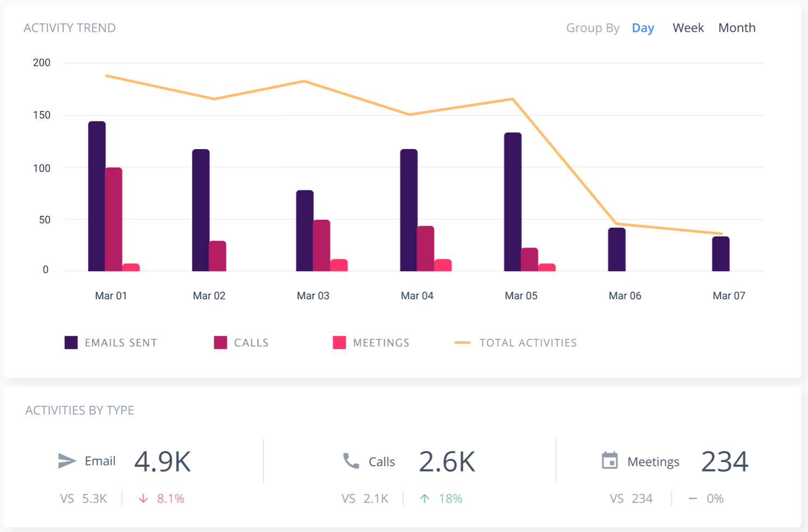Select the Mar 01 emails sent bar
Image resolution: width=808 pixels, height=532 pixels.
click(x=97, y=196)
